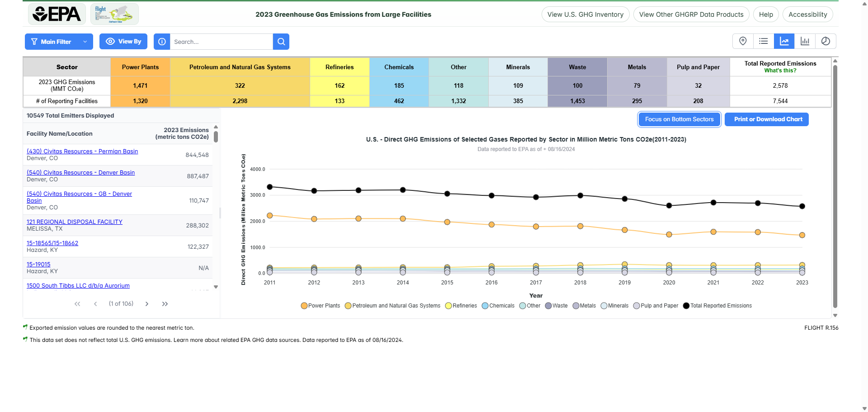
Task: Click the Chemicals legend color swatch
Action: coord(485,306)
